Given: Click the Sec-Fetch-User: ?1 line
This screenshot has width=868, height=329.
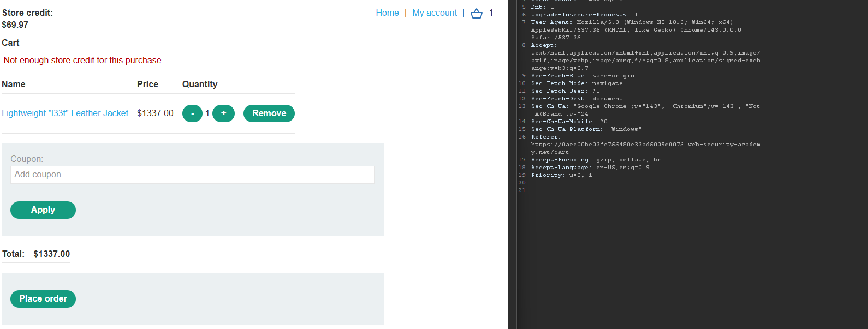Looking at the screenshot, I should (x=565, y=91).
